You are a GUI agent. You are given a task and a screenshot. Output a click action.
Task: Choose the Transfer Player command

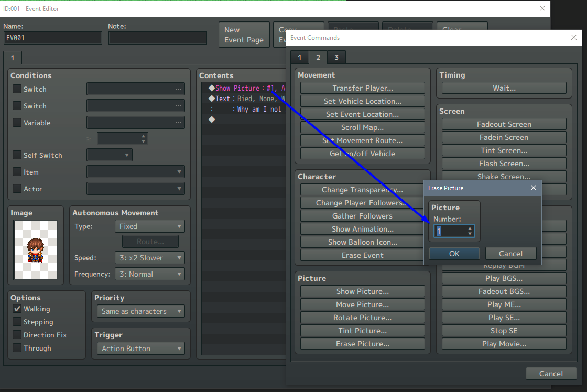pos(362,88)
